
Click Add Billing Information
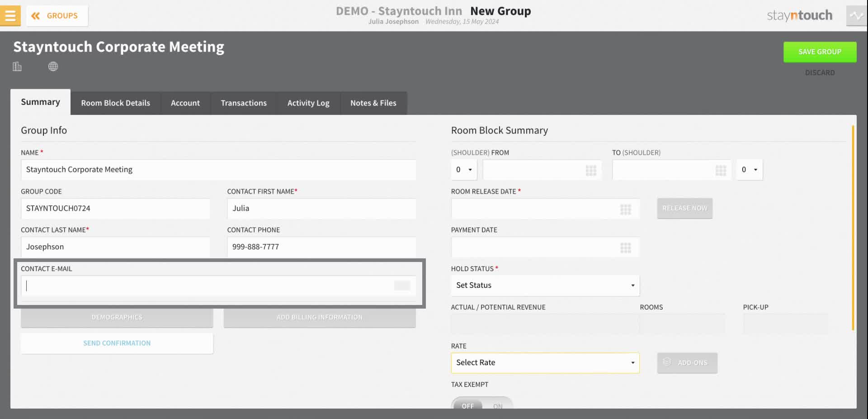(320, 318)
